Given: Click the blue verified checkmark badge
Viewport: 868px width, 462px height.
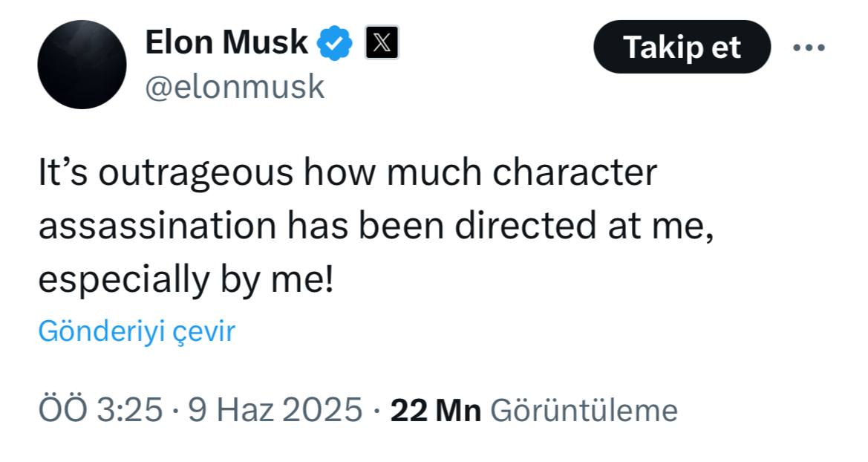Looking at the screenshot, I should click(334, 42).
